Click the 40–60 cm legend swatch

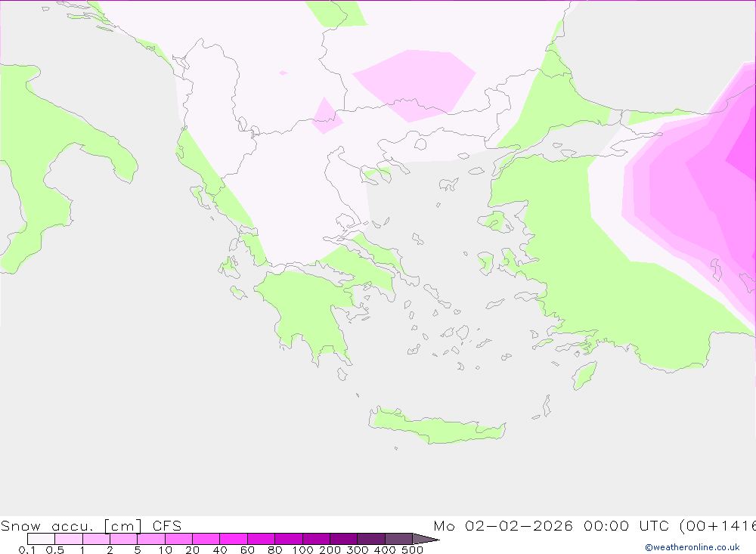point(234,539)
